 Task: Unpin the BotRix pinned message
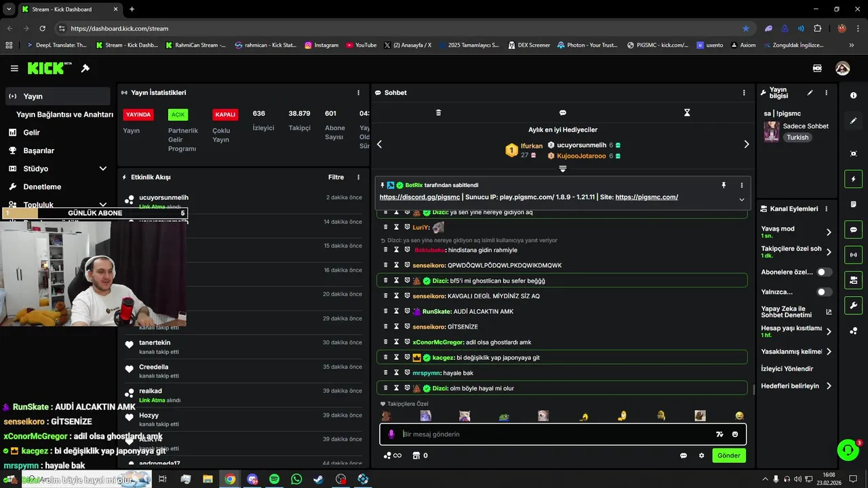(x=724, y=185)
